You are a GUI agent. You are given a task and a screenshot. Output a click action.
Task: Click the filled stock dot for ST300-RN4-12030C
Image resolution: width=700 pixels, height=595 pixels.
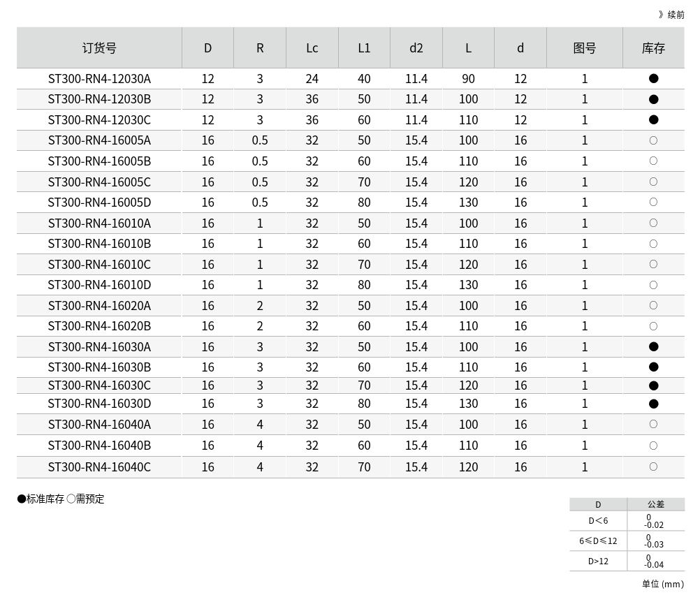pyautogui.click(x=653, y=120)
